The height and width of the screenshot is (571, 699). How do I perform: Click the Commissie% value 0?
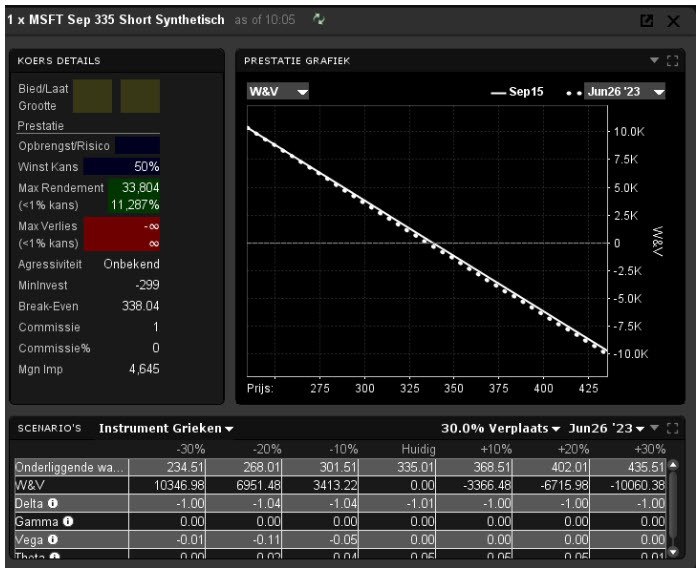click(x=156, y=348)
